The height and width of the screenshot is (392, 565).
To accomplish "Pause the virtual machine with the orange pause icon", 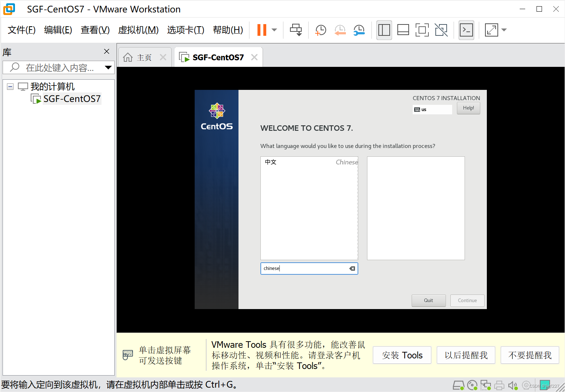I will (x=262, y=30).
